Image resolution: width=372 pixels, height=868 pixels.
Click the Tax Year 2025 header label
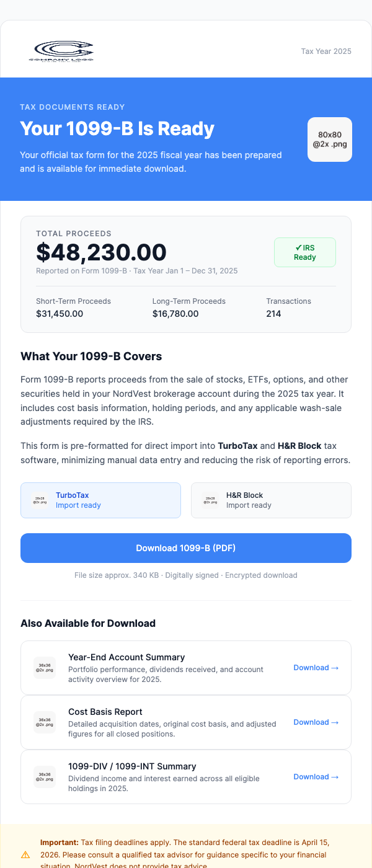click(326, 51)
